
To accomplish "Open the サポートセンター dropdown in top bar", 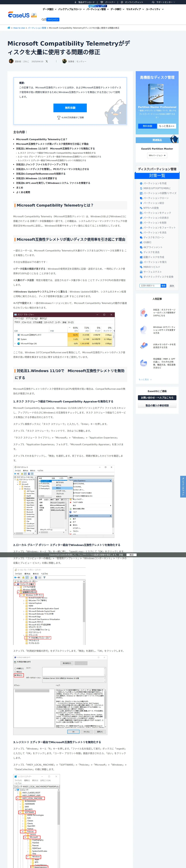I will coord(164,2).
